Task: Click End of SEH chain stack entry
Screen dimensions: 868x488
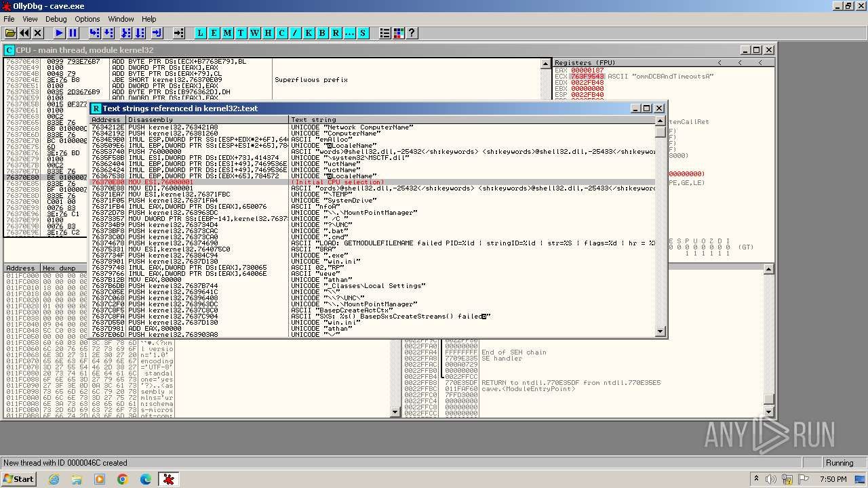Action: [x=513, y=352]
